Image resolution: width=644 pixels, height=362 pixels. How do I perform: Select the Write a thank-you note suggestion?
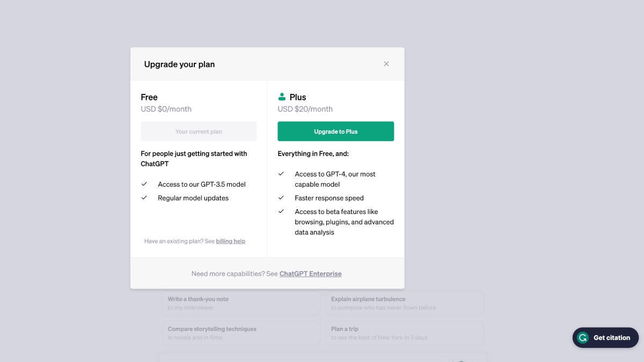click(241, 303)
